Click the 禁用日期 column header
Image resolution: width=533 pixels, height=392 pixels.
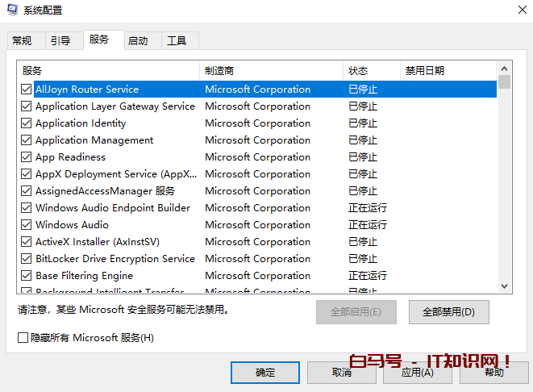coord(446,71)
